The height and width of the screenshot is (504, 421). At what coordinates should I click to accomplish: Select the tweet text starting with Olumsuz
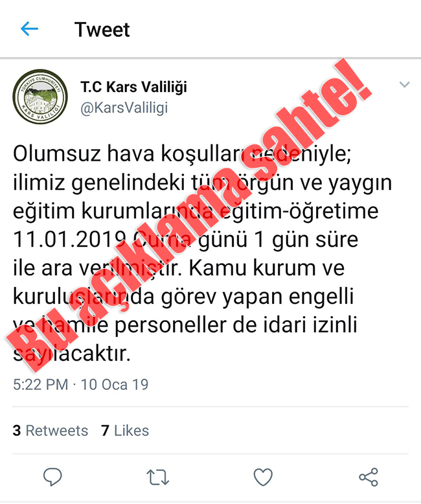pyautogui.click(x=203, y=253)
